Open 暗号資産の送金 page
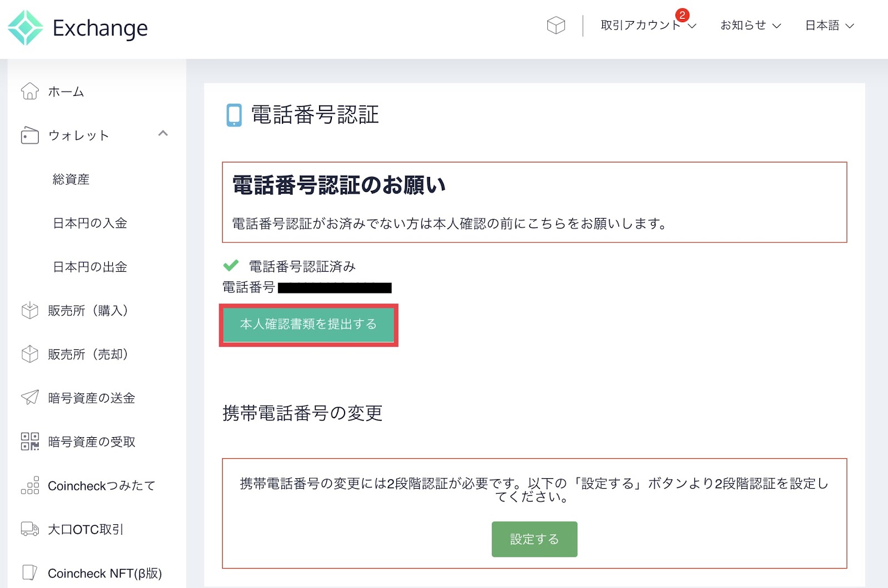This screenshot has width=888, height=588. (92, 398)
